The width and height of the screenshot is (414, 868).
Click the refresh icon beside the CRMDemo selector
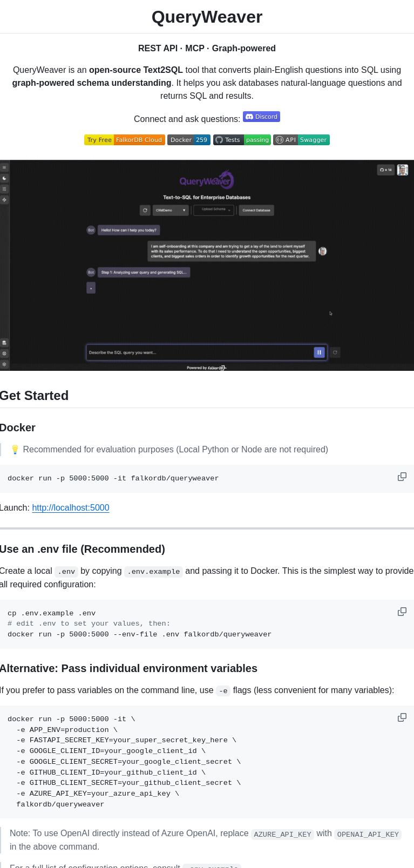point(145,210)
